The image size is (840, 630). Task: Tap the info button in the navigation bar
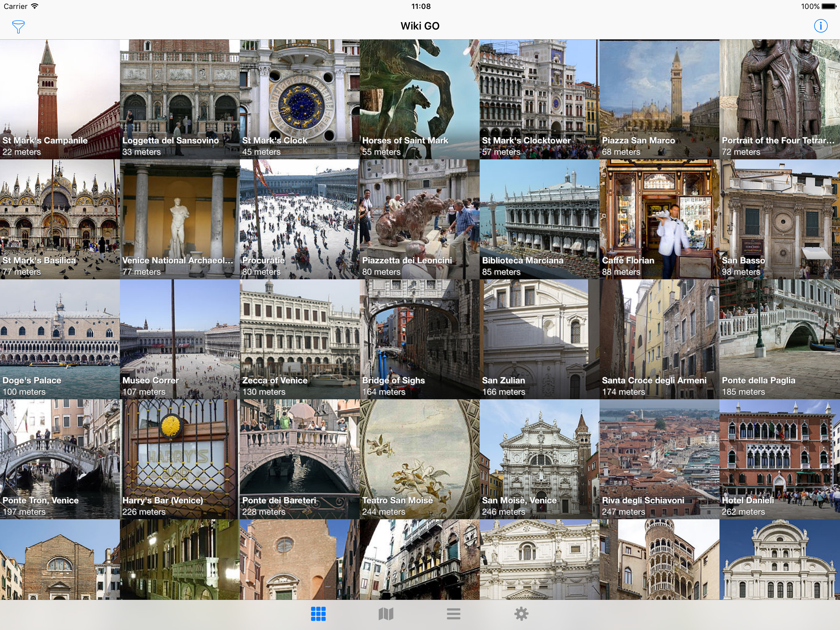[821, 26]
